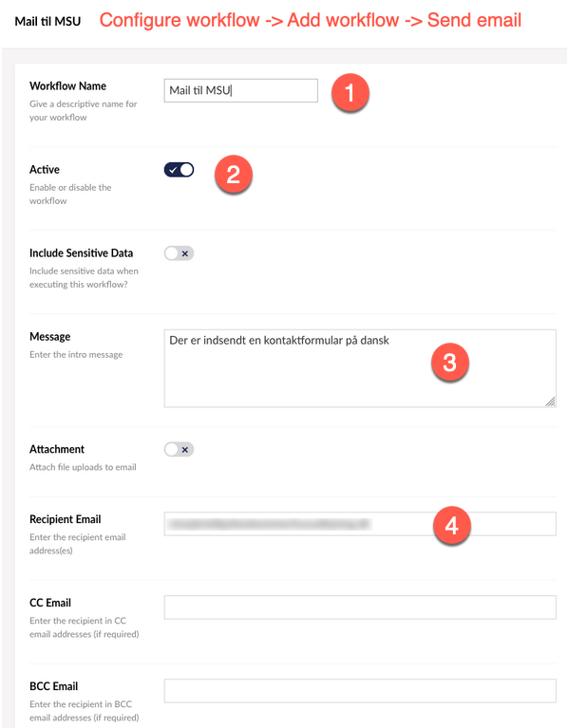Click the Include Sensitive Data label
Image resolution: width=568 pixels, height=728 pixels.
click(82, 253)
